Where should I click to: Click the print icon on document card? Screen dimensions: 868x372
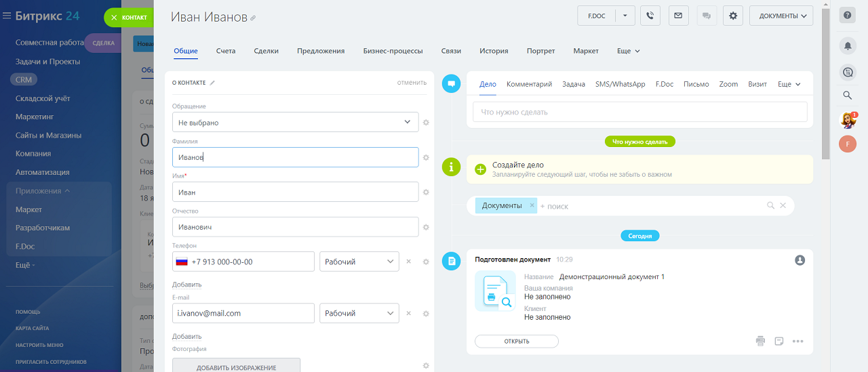(x=761, y=341)
